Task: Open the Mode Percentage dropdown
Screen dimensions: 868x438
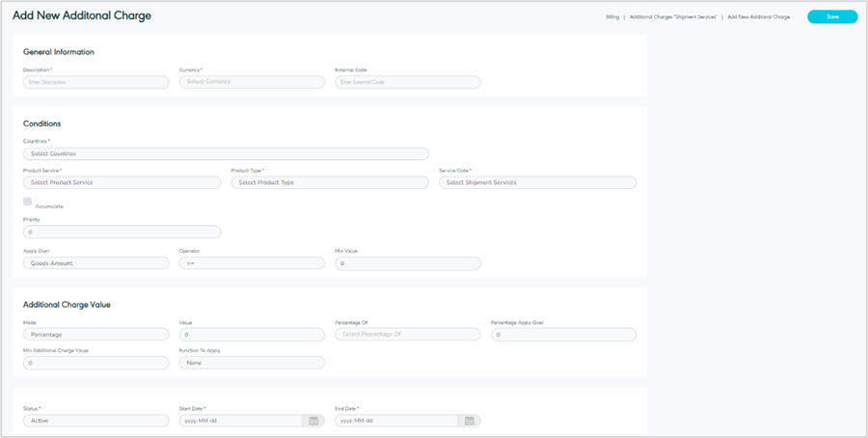Action: pos(95,335)
